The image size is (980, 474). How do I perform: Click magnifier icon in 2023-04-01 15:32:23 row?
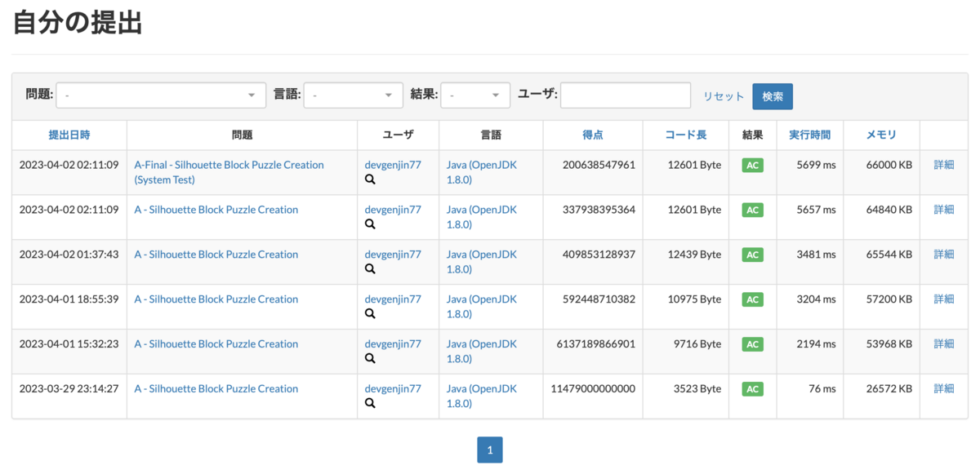pos(370,359)
